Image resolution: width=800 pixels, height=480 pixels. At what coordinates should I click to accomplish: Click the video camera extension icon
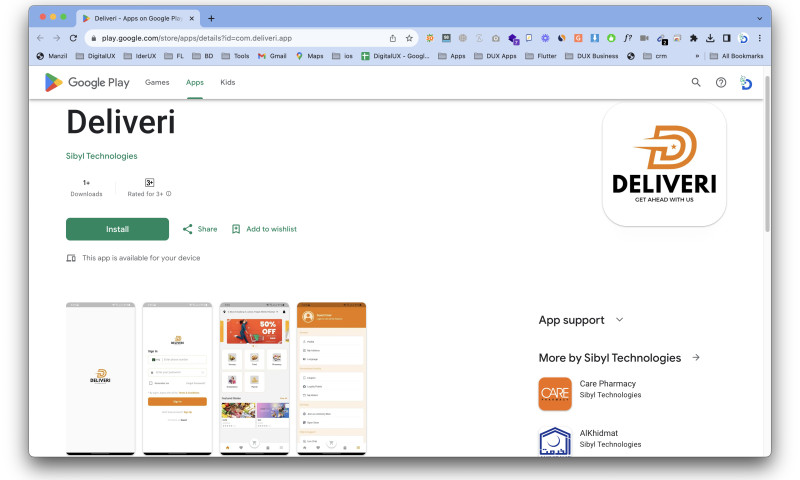click(644, 38)
